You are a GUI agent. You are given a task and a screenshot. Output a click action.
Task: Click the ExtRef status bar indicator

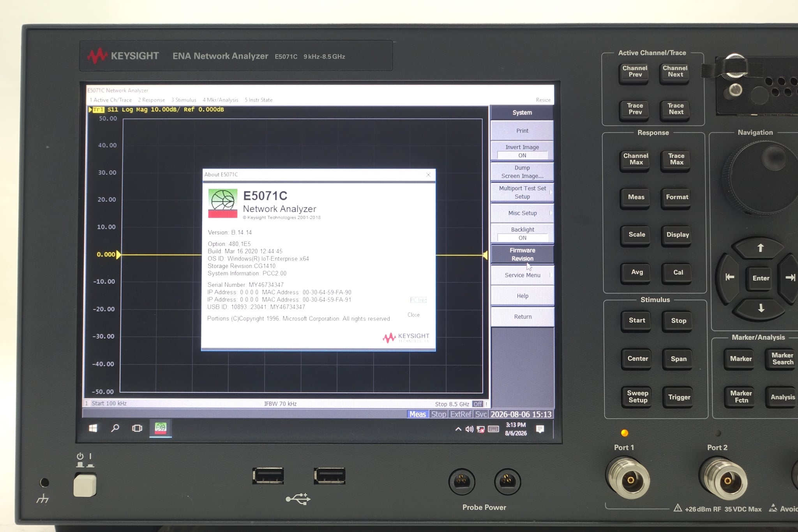click(461, 414)
